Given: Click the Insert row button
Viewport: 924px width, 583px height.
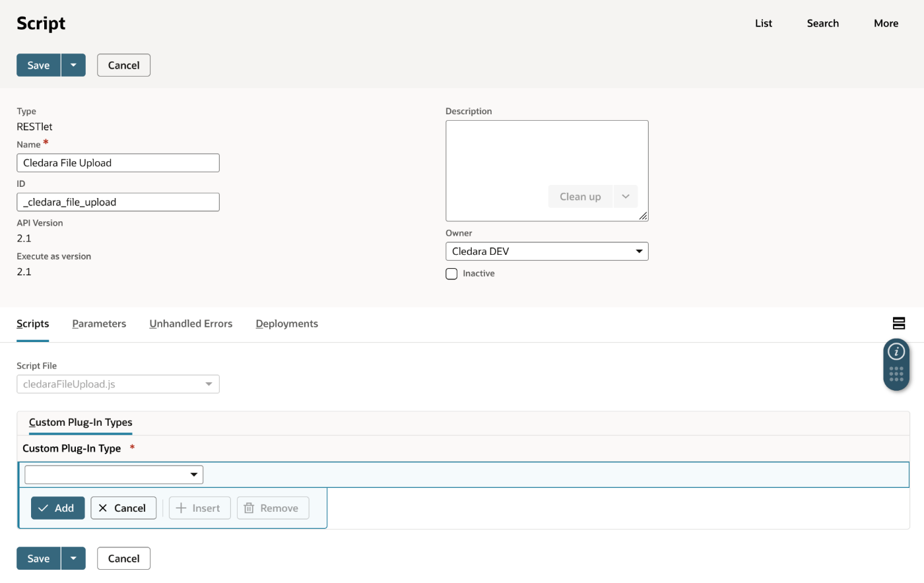Looking at the screenshot, I should (x=200, y=508).
